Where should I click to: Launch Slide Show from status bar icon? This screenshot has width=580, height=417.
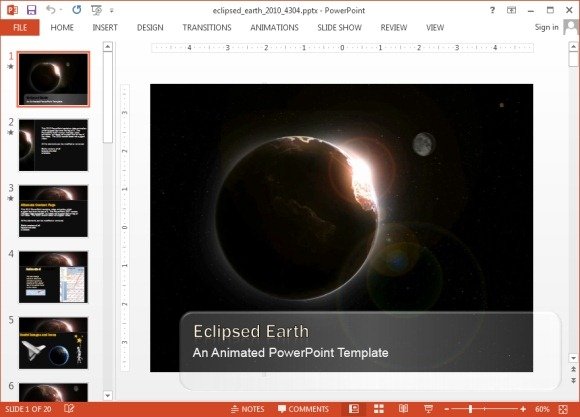(428, 409)
